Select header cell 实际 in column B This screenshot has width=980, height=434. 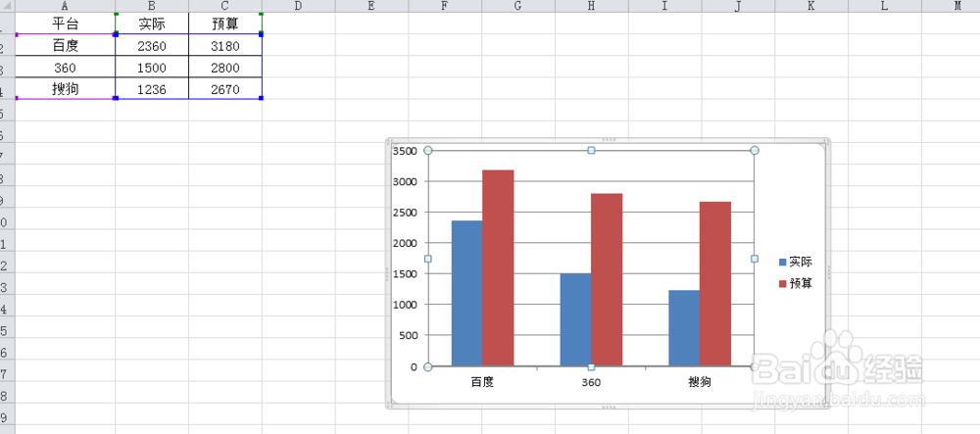click(x=152, y=24)
